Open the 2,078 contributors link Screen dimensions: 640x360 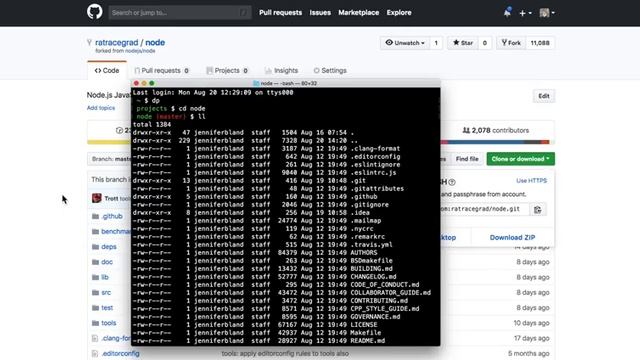pyautogui.click(x=496, y=130)
